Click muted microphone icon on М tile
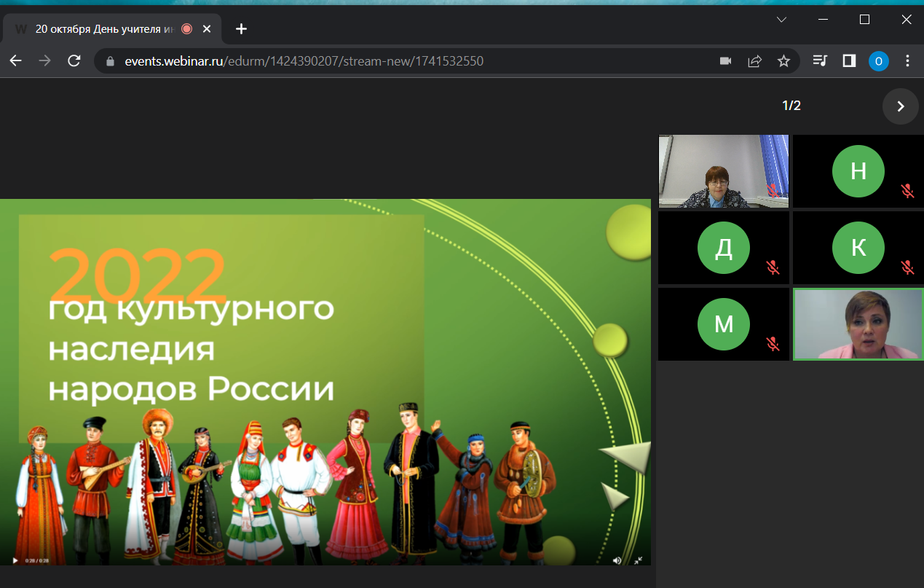This screenshot has height=588, width=924. [773, 344]
